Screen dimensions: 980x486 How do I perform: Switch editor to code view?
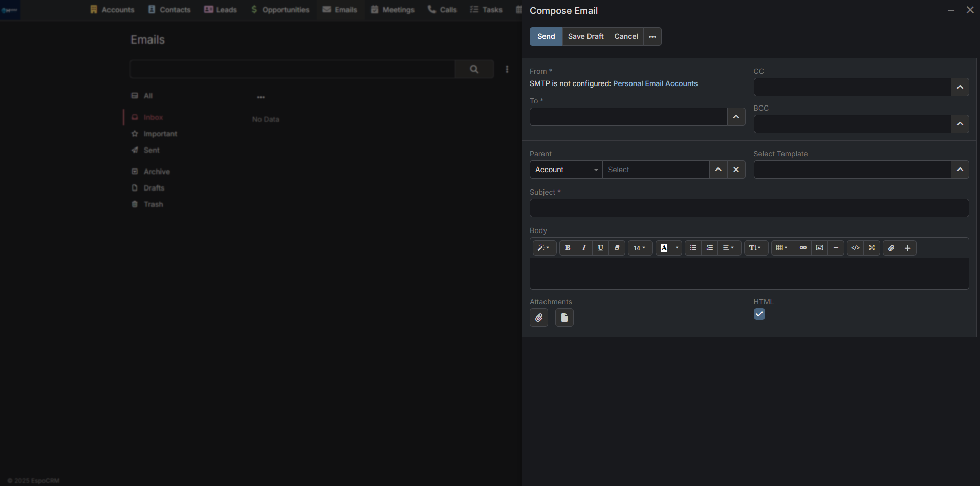[x=855, y=248]
